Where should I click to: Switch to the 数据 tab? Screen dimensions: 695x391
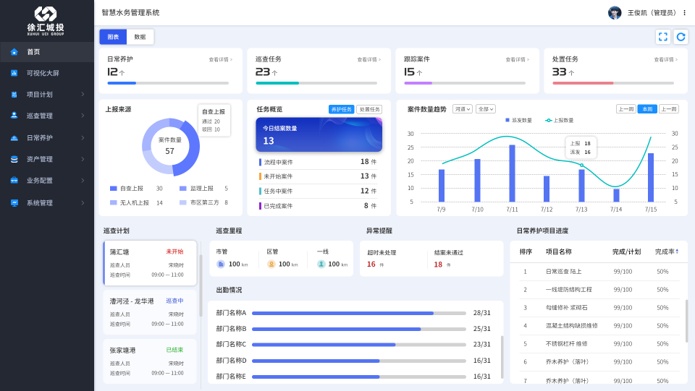[x=140, y=37]
